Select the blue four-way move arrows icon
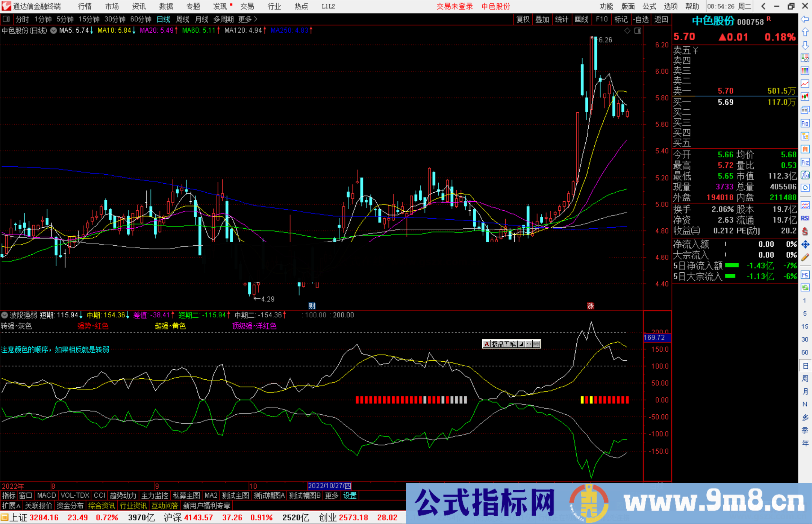Viewport: 812px width, 524px height. tap(805, 245)
